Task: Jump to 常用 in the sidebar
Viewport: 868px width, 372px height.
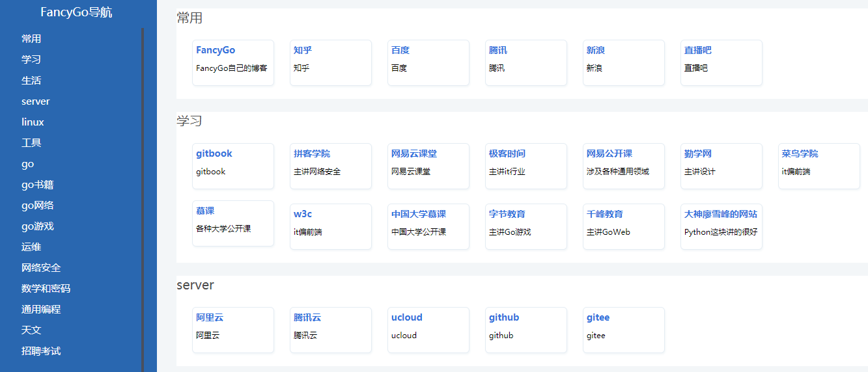Action: pyautogui.click(x=31, y=38)
